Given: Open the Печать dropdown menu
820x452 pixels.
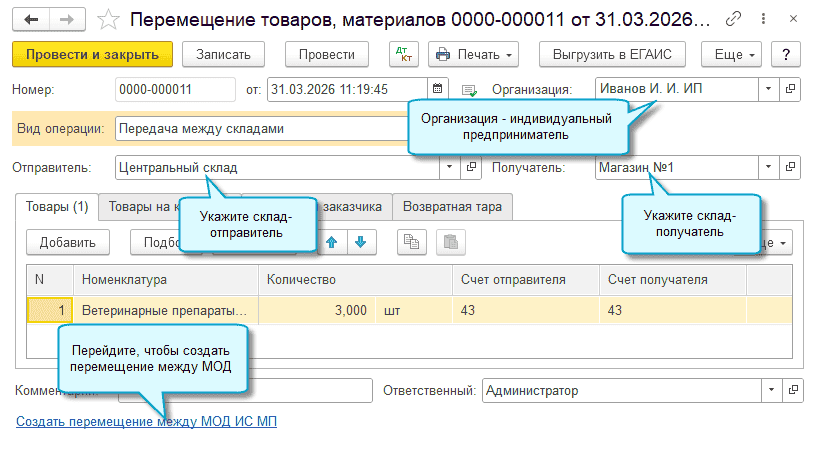Looking at the screenshot, I should 473,54.
